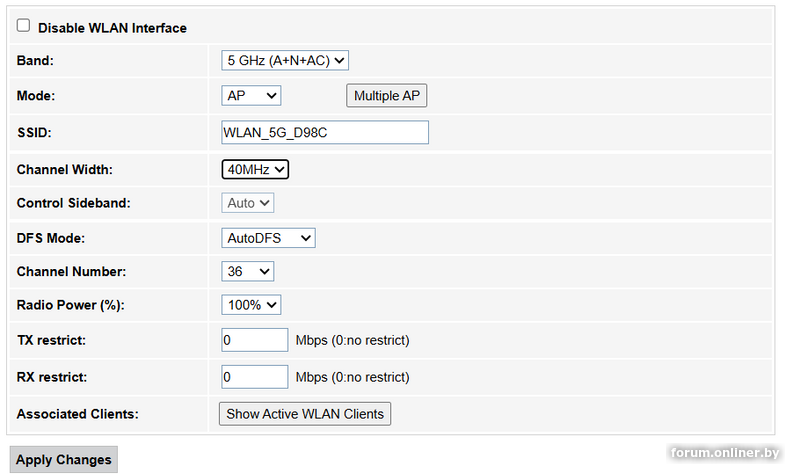
Task: Open the Channel Number dropdown showing 36
Action: [247, 271]
